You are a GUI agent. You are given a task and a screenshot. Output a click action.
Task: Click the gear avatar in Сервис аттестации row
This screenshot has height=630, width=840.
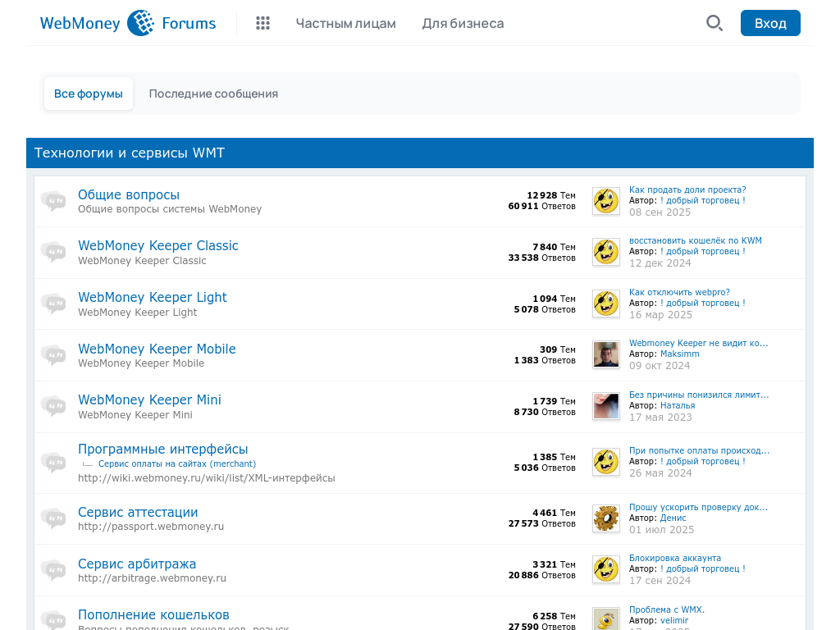(606, 518)
